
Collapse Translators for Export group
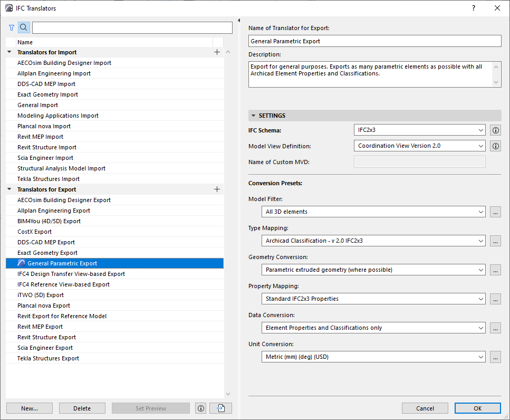click(9, 189)
